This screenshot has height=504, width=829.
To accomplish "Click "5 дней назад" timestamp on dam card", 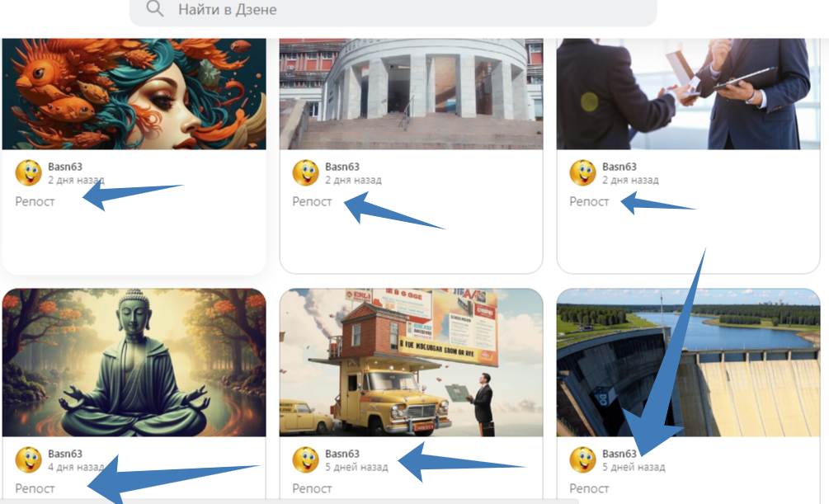I will tap(634, 467).
